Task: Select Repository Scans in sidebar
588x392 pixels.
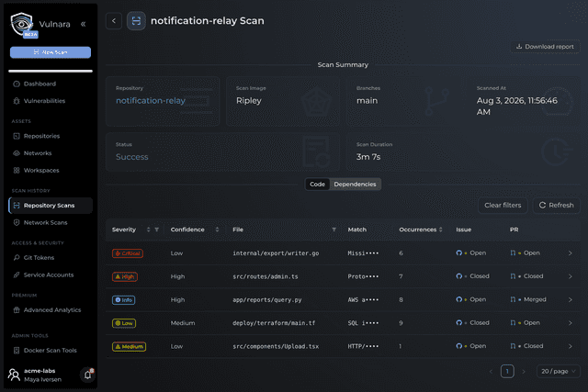Action: (51, 206)
